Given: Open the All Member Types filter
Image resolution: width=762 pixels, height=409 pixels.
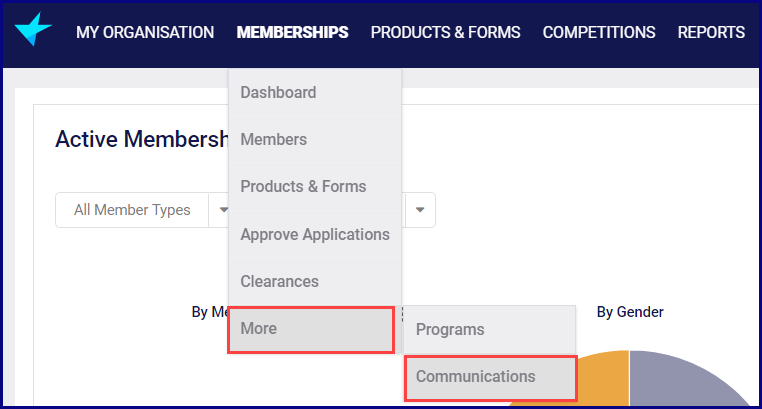Looking at the screenshot, I should point(132,210).
